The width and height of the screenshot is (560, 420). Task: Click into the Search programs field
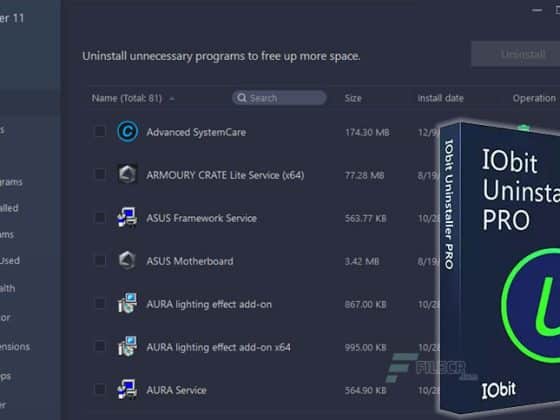click(x=279, y=98)
